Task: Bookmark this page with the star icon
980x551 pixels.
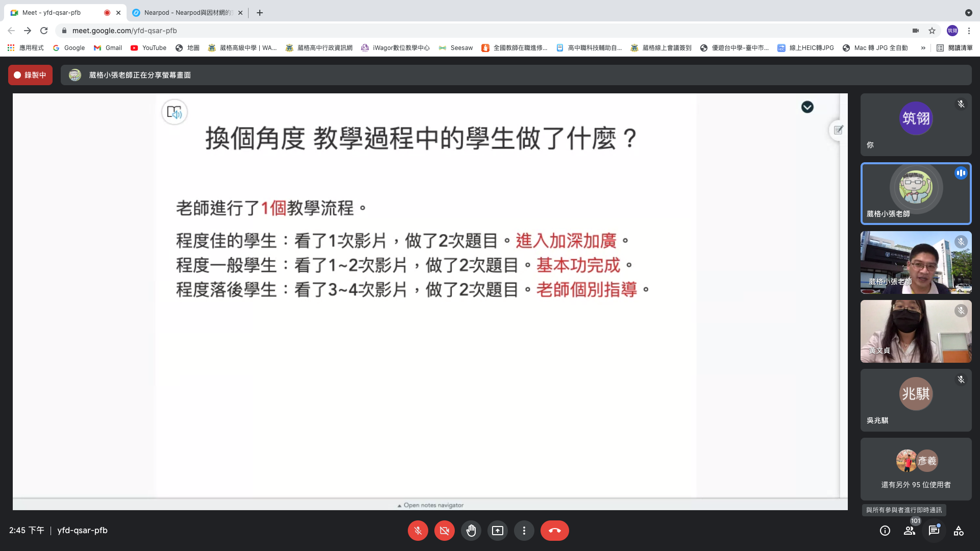Action: click(x=932, y=31)
